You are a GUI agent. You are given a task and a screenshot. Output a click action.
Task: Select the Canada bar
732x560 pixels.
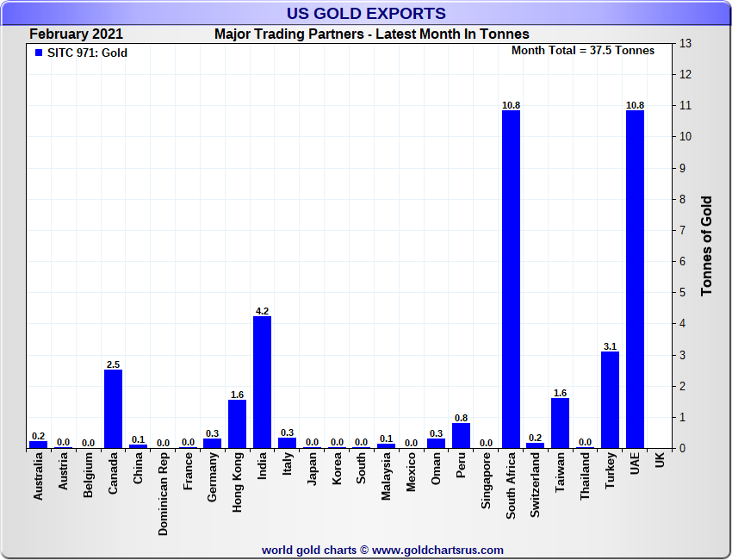pos(113,409)
